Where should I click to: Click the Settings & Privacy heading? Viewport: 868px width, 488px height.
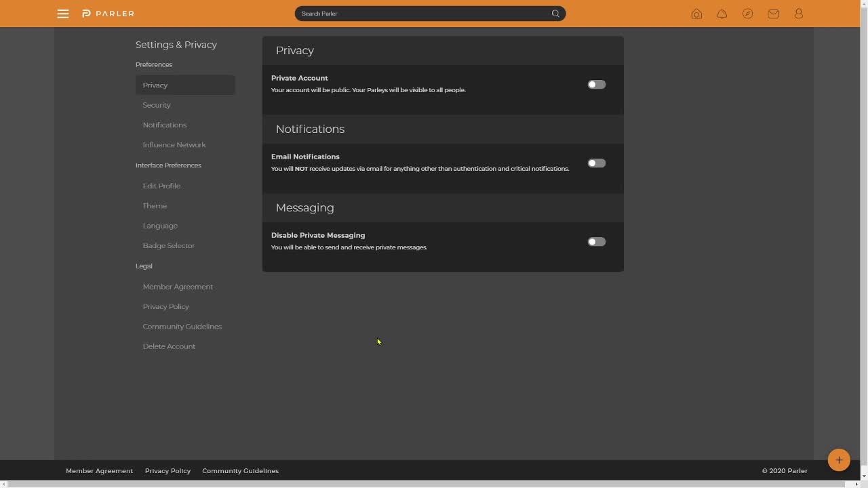click(176, 45)
